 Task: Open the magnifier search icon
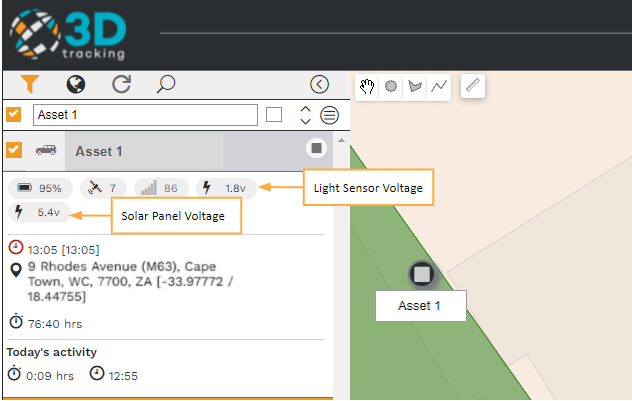(x=166, y=84)
